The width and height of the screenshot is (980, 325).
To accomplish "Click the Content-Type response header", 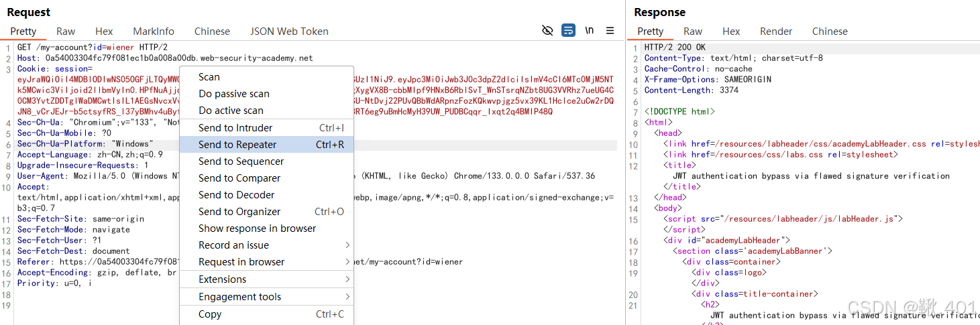I will 734,58.
